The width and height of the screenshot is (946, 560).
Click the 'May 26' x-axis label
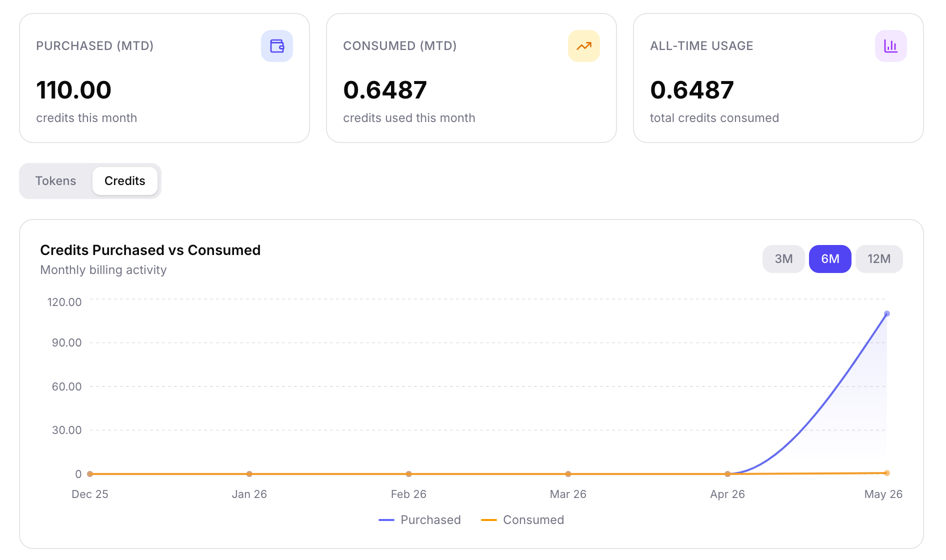point(883,494)
